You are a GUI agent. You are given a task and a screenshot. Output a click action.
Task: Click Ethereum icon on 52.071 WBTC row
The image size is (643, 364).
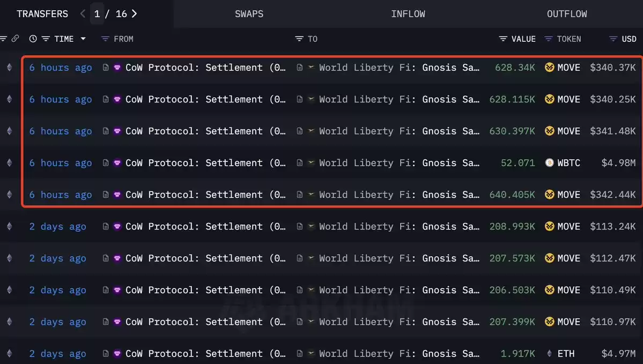tap(10, 163)
